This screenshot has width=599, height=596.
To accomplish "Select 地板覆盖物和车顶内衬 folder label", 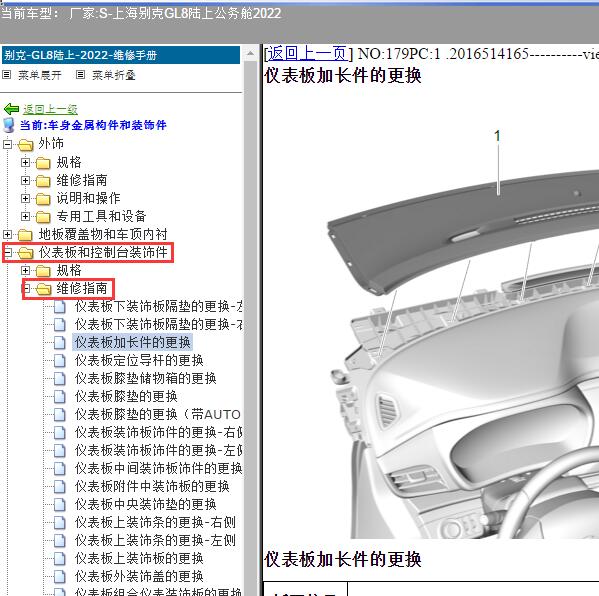I will click(103, 234).
